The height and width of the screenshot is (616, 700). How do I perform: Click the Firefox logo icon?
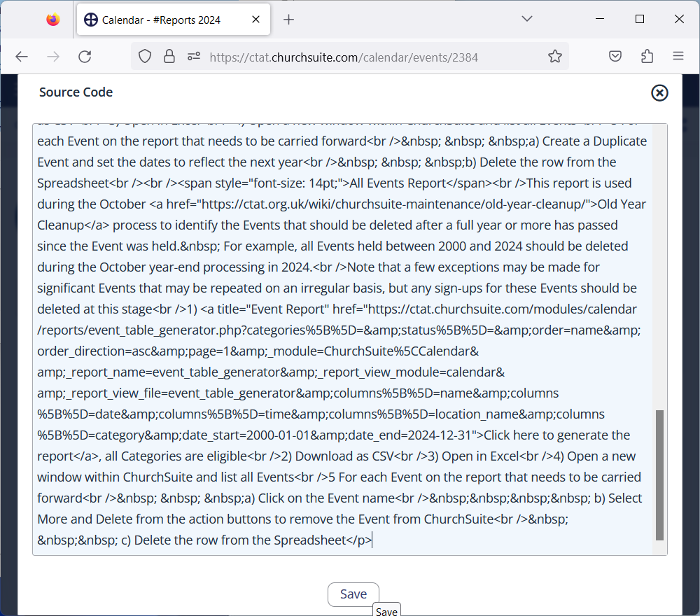pos(53,20)
